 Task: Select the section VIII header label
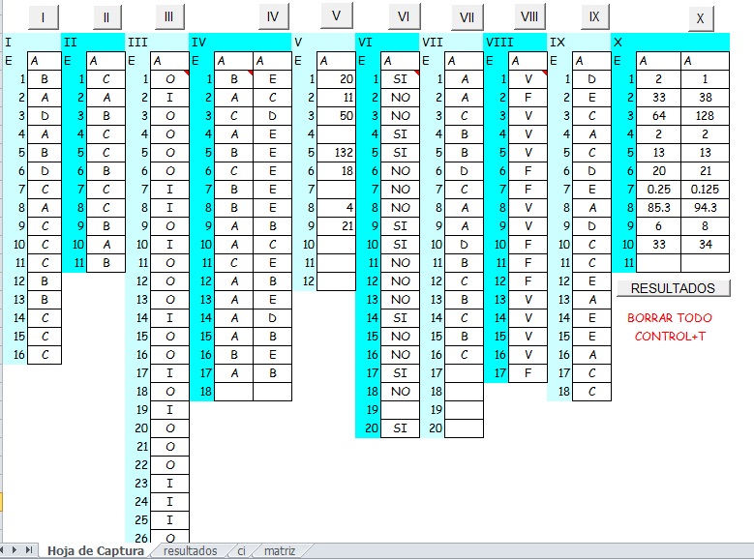click(499, 43)
